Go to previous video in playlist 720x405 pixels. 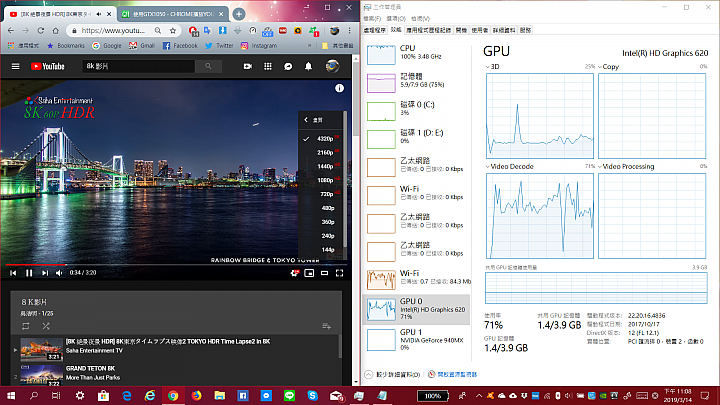point(13,273)
